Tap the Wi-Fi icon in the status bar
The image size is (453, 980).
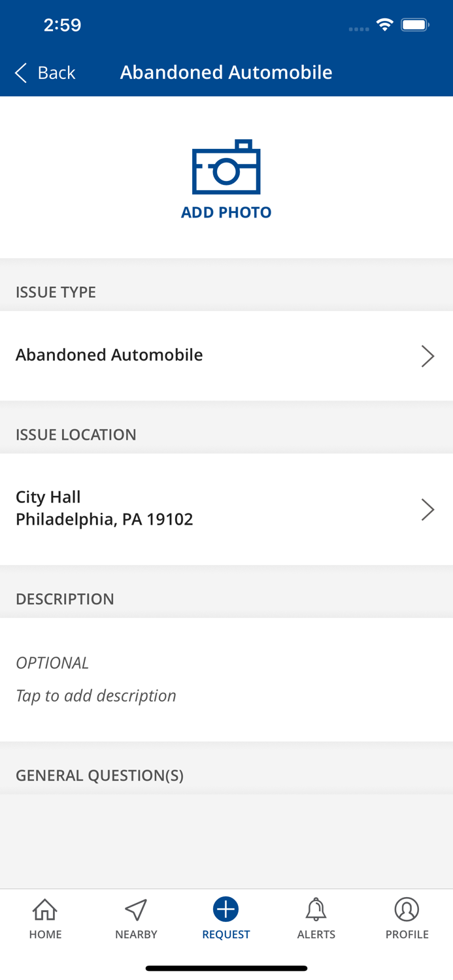[x=384, y=24]
